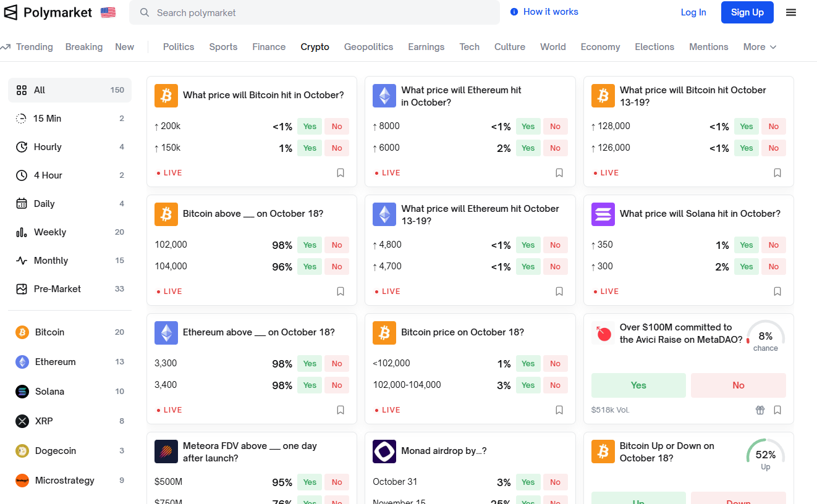817x504 pixels.
Task: Click Dogecoin icon in sidebar
Action: pos(22,451)
